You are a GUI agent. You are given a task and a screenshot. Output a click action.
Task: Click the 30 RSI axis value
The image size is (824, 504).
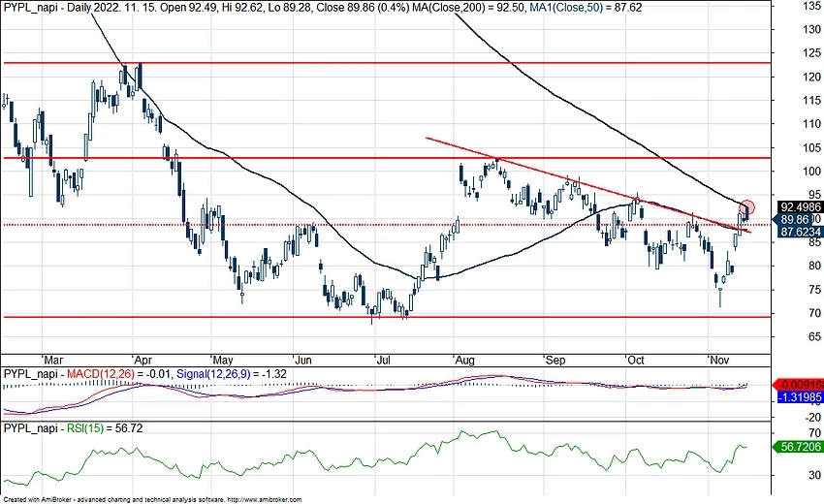point(815,475)
